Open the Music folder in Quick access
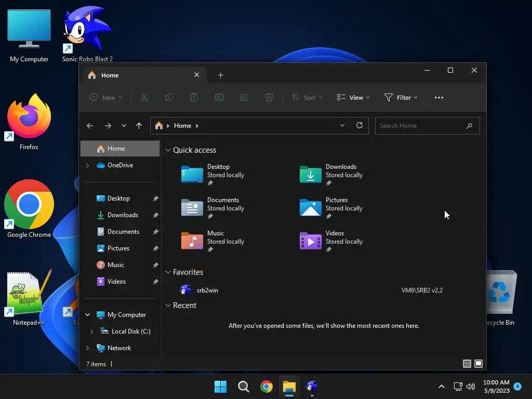532x399 pixels. tap(213, 241)
